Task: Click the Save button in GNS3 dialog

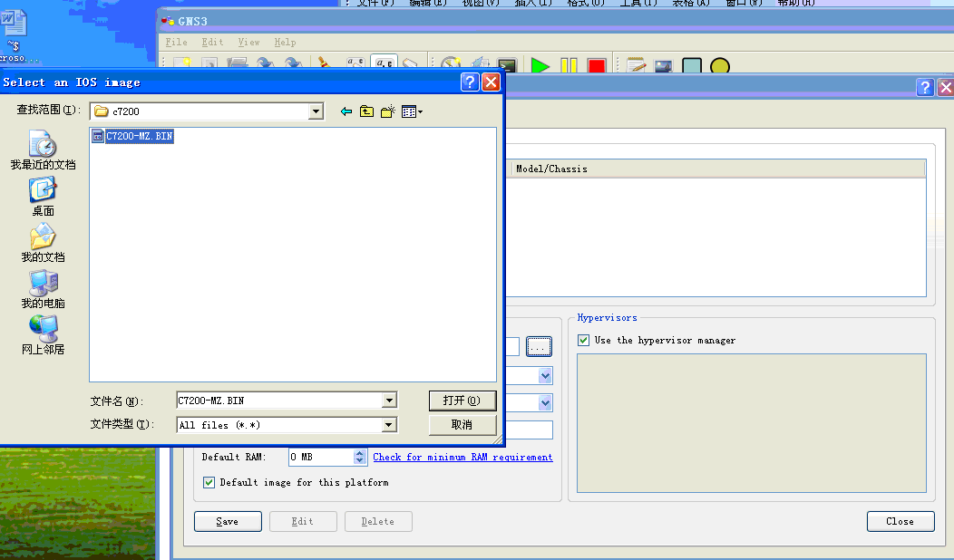Action: click(228, 521)
